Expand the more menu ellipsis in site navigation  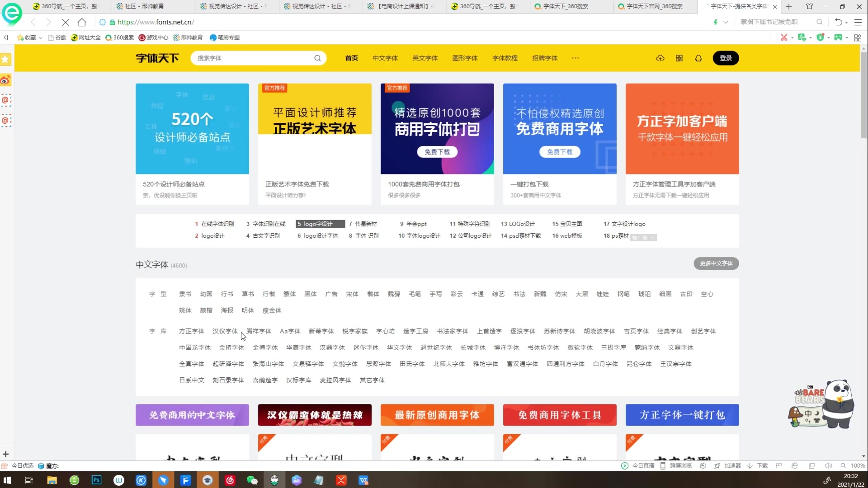coord(575,58)
